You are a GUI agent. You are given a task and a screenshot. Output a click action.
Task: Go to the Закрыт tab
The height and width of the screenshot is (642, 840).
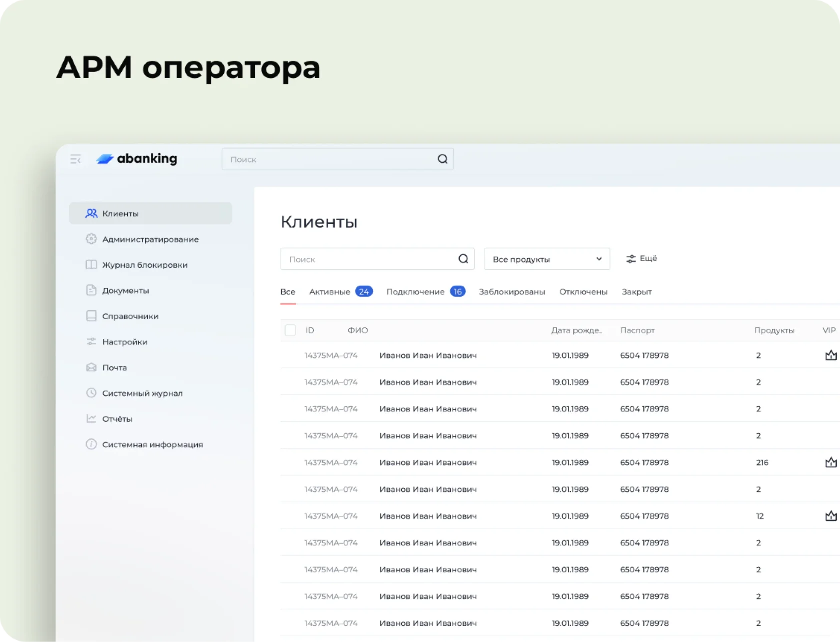point(637,292)
